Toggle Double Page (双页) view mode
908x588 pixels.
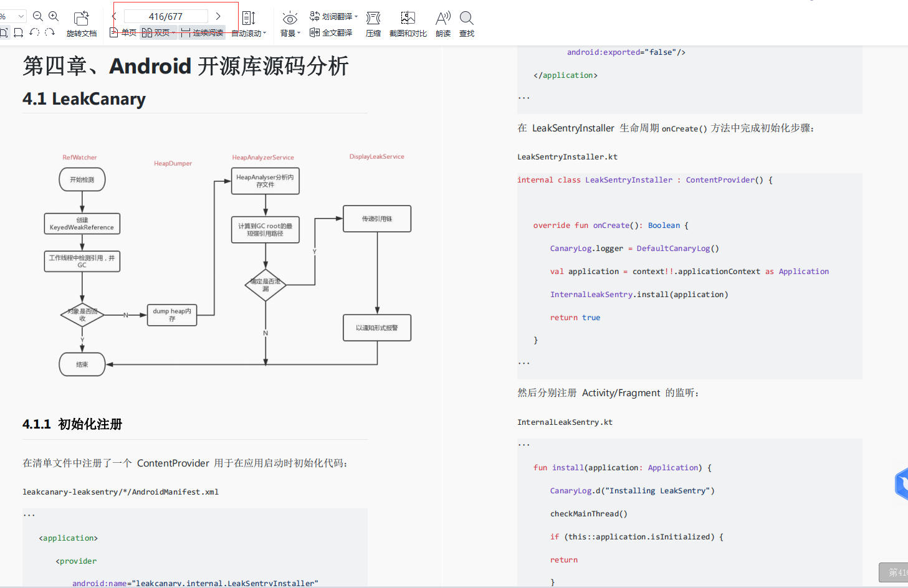click(157, 32)
